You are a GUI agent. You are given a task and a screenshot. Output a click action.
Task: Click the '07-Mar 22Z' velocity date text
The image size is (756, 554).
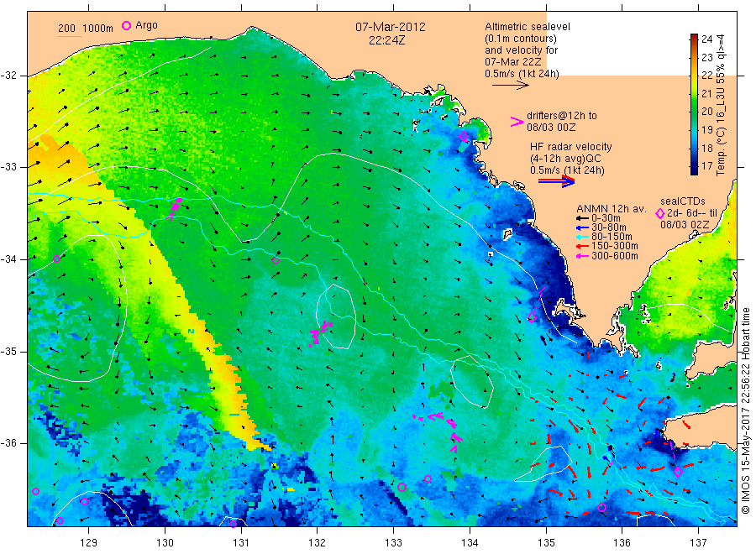(x=512, y=62)
